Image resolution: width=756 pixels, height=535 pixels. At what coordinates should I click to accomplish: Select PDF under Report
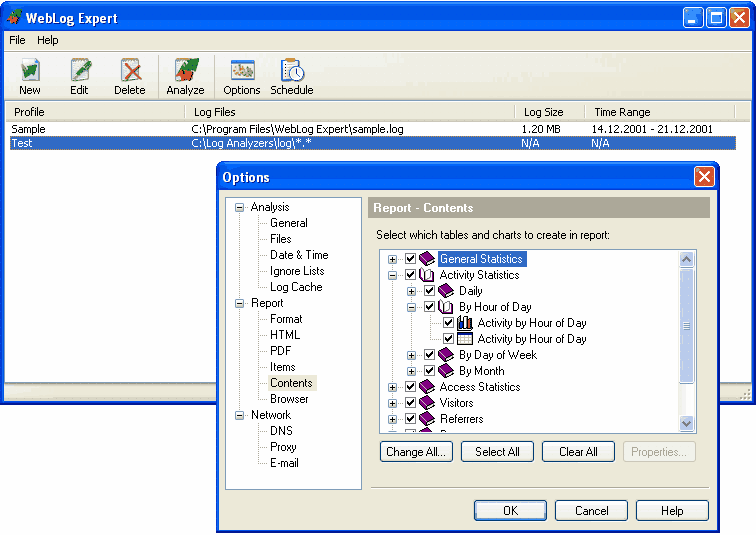281,350
